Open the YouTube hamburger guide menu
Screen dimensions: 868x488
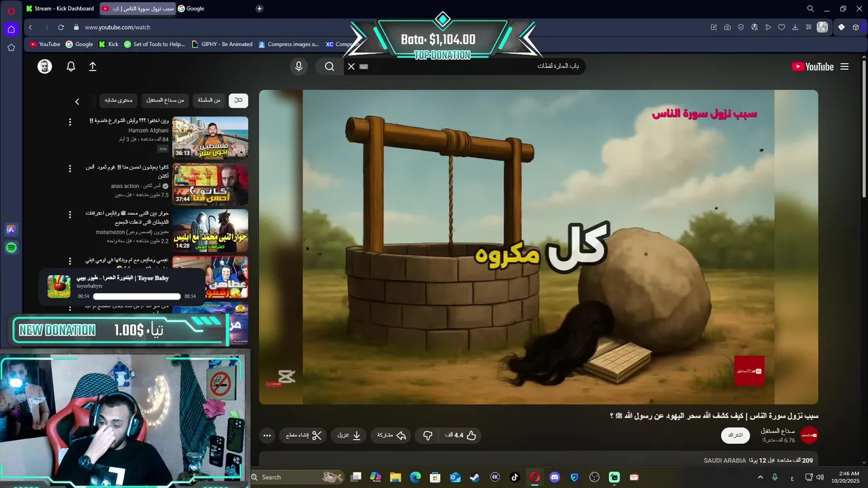click(x=844, y=66)
